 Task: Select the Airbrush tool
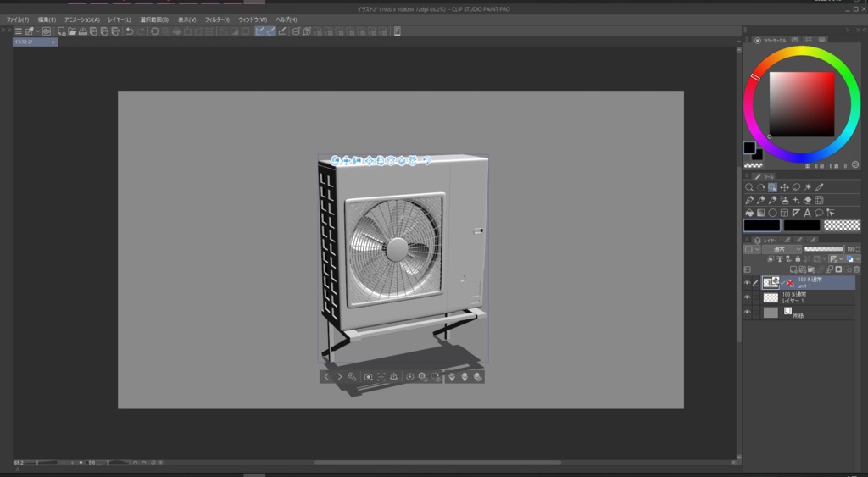(784, 200)
